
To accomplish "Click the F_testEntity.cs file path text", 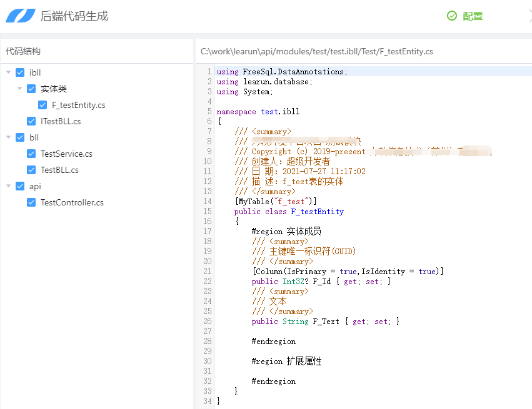I will [x=316, y=51].
